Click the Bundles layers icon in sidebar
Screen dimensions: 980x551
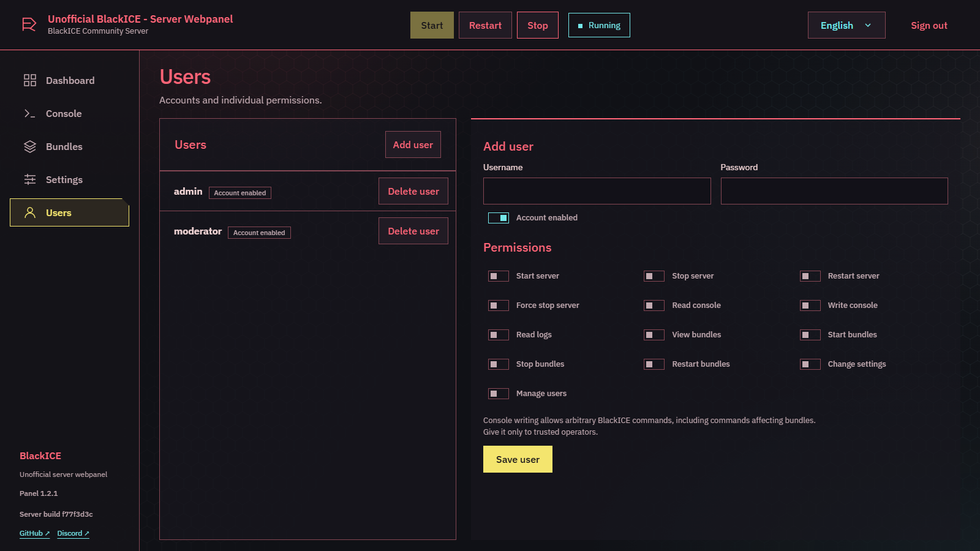point(30,146)
